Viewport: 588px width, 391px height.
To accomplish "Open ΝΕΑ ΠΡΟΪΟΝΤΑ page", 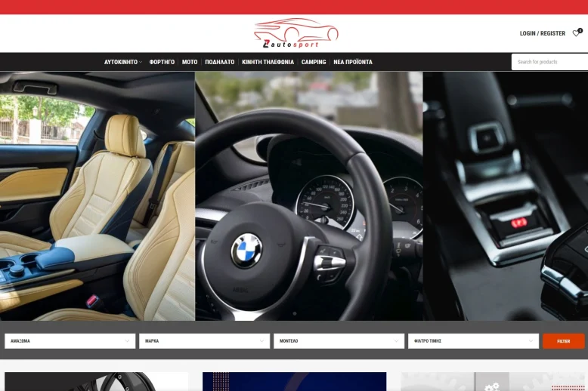I will click(x=353, y=62).
